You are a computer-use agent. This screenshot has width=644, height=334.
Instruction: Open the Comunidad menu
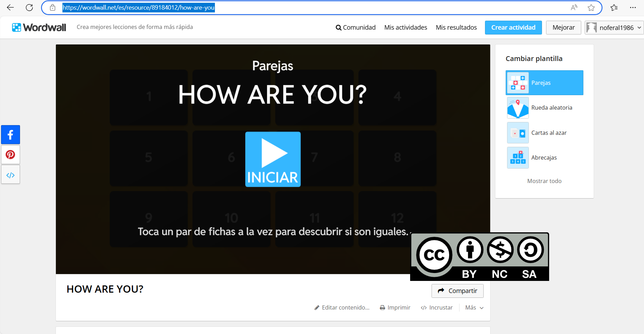[356, 27]
